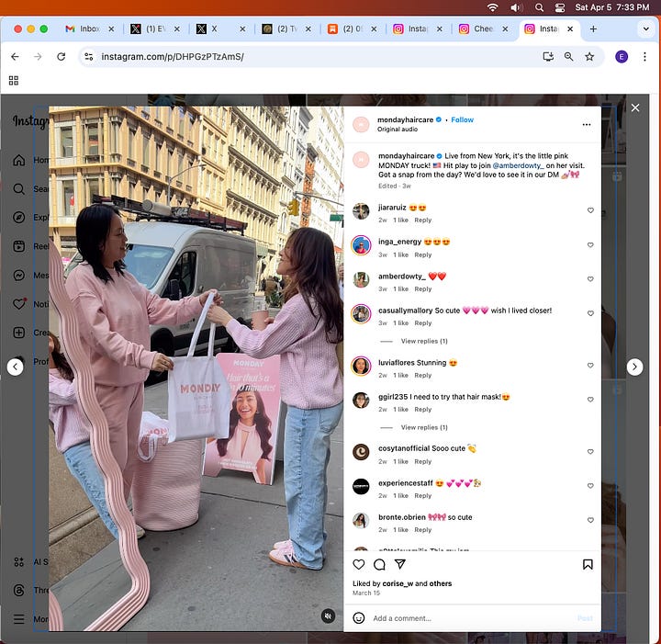
Task: Bookmark this page with star icon
Action: [x=589, y=57]
